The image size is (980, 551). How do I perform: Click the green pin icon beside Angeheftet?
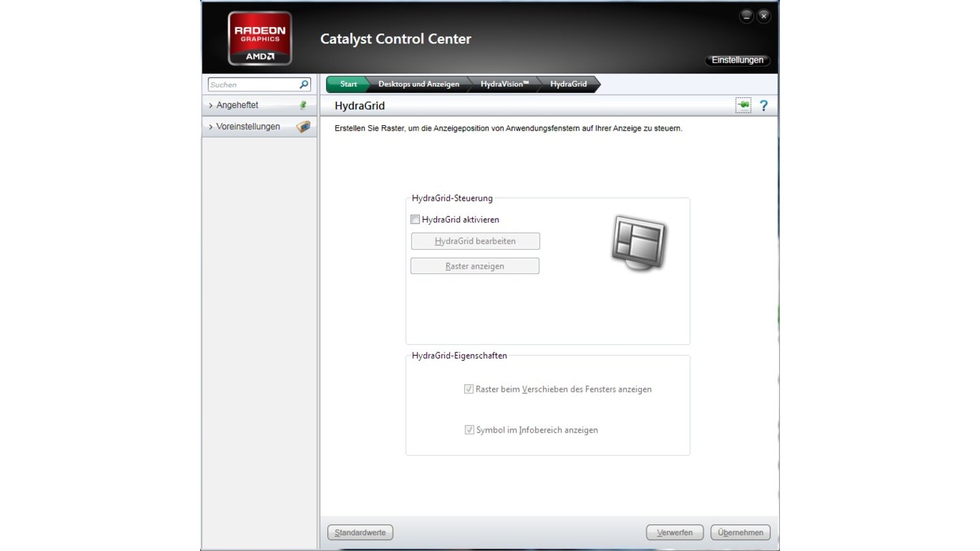[x=303, y=105]
